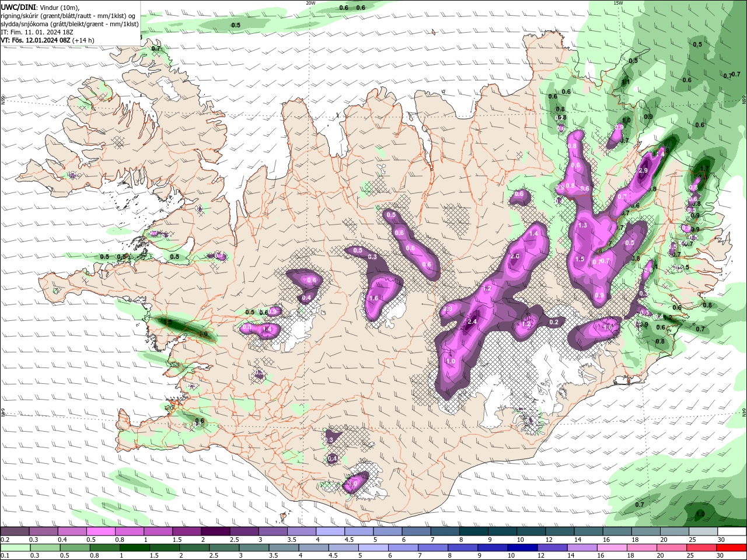Select the top legend swatch starting at 8
The width and height of the screenshot is (747, 560).
click(474, 531)
